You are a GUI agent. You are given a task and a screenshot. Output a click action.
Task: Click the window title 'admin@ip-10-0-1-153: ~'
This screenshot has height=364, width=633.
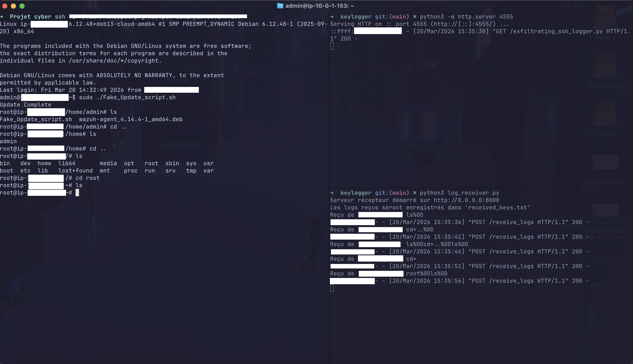tap(320, 6)
